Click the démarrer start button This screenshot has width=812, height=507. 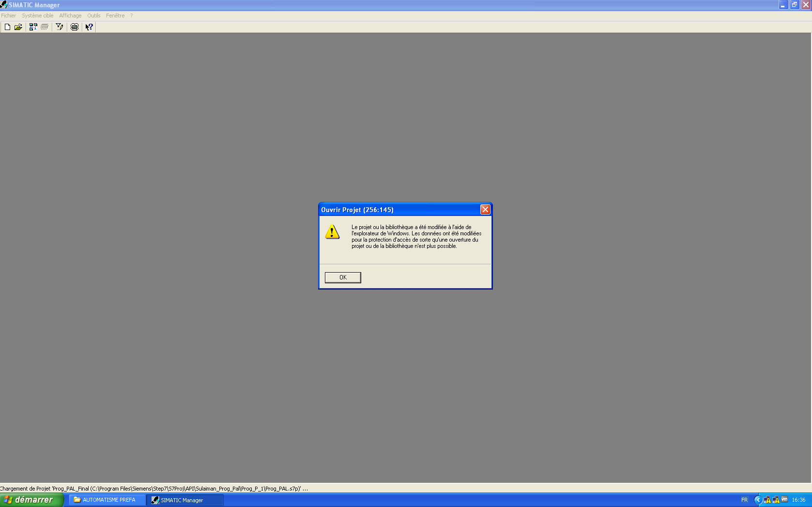pyautogui.click(x=31, y=500)
